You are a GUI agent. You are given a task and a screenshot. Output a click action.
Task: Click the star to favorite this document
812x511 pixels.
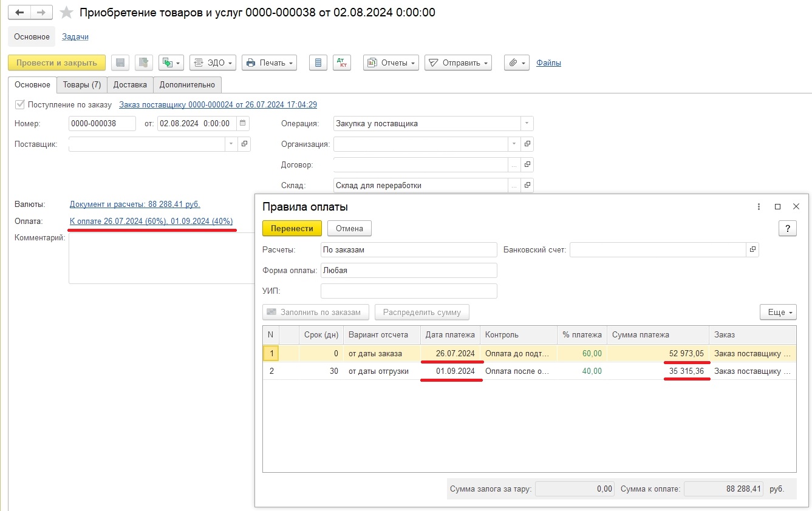(x=67, y=13)
